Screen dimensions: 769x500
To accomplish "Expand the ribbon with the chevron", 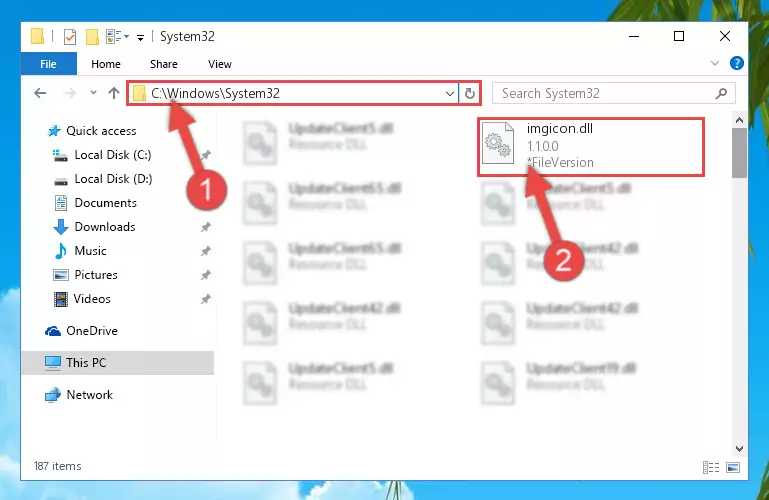I will coord(715,63).
